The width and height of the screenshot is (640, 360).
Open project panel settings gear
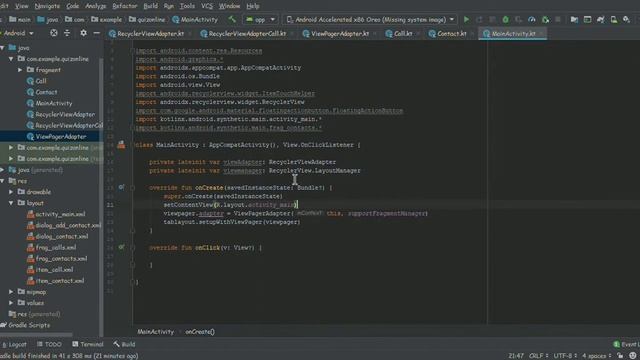(83, 33)
